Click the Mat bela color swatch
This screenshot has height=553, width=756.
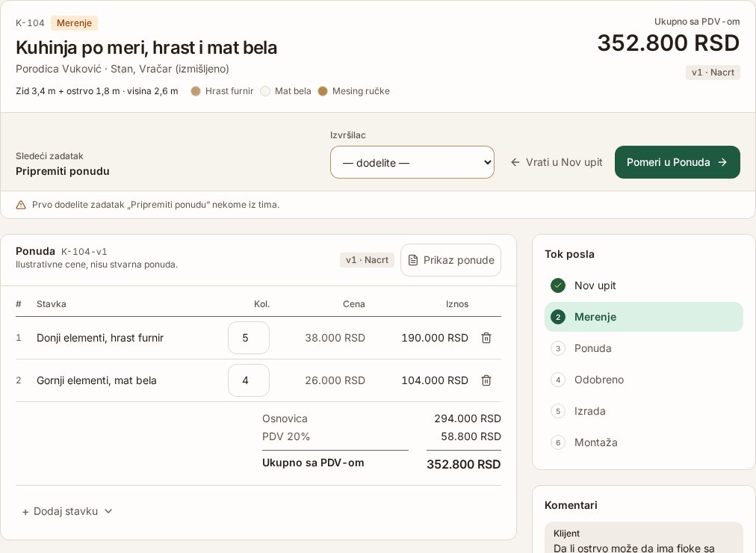(265, 91)
